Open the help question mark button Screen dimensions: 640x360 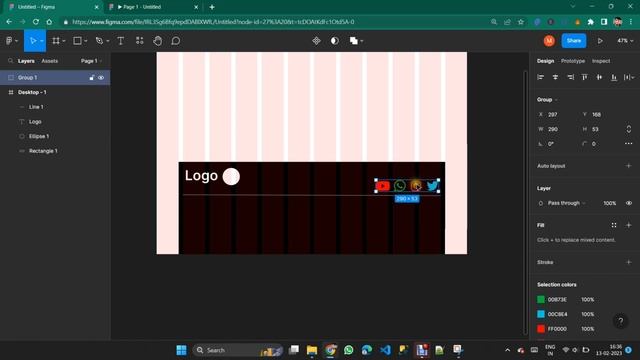[x=620, y=322]
